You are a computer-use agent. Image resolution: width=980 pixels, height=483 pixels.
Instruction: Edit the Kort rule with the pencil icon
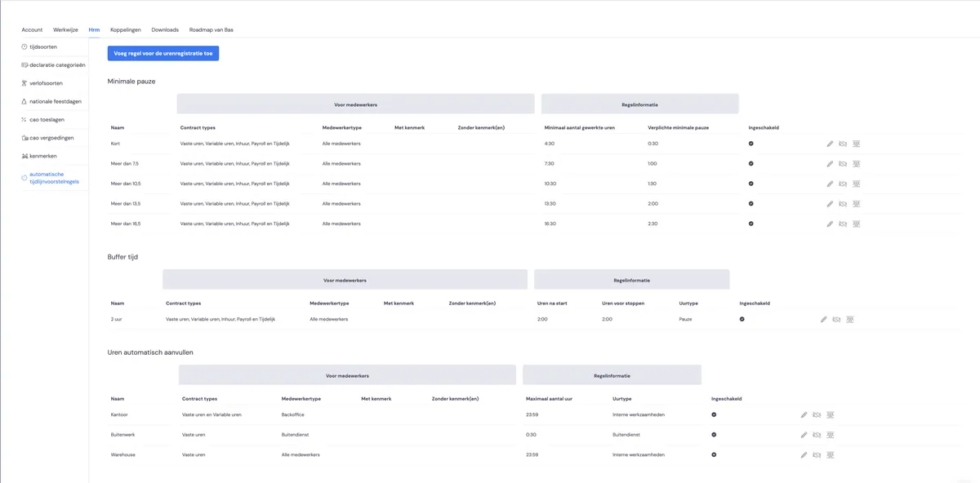click(x=830, y=144)
